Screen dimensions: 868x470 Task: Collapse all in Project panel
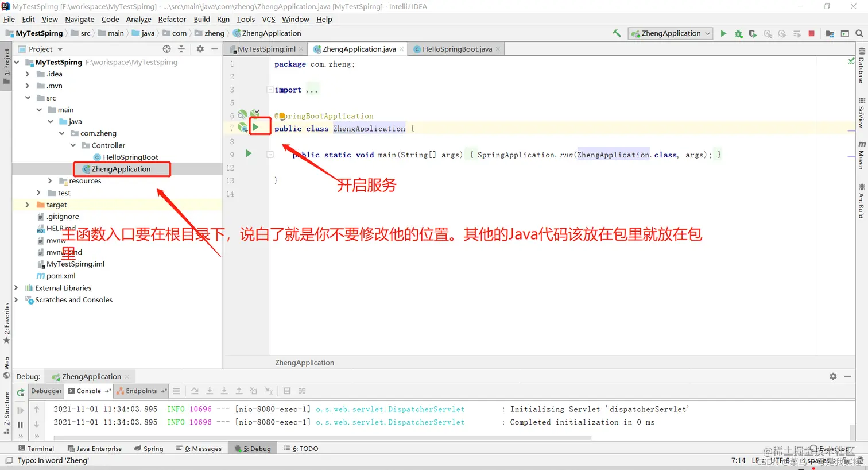(x=181, y=49)
